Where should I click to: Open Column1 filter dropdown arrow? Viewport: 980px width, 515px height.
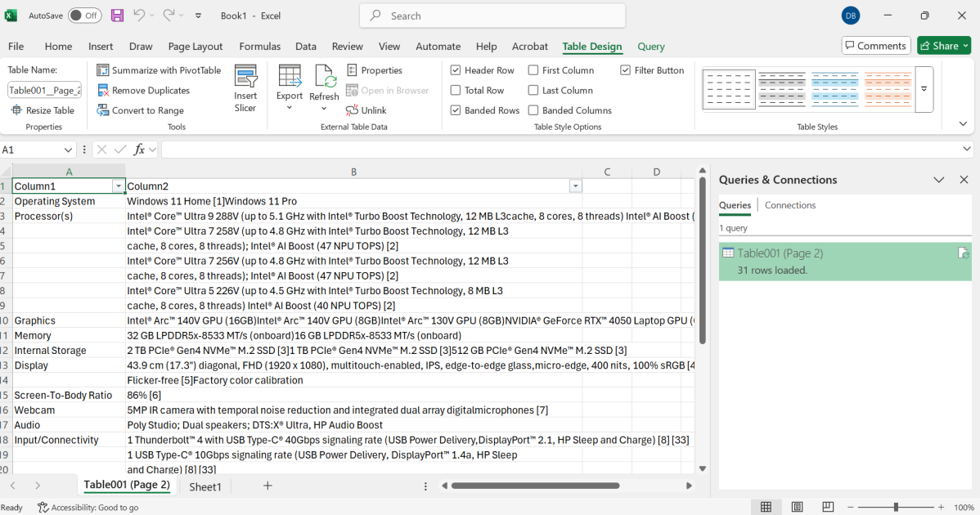(x=119, y=186)
